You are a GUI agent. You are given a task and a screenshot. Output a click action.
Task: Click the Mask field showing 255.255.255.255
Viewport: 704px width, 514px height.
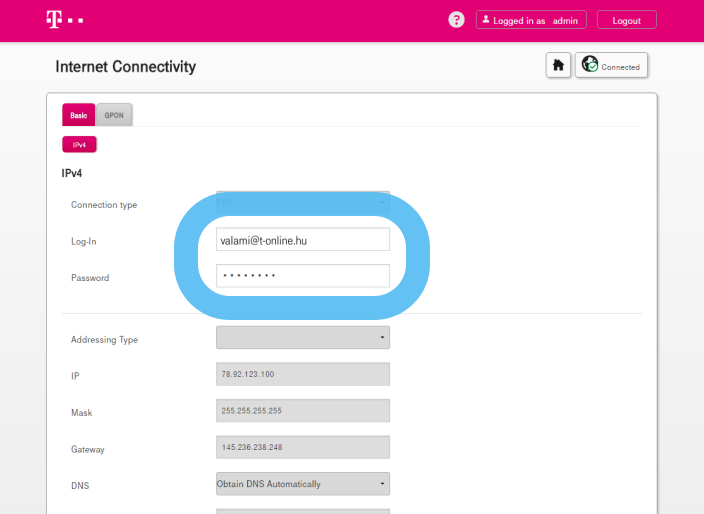pyautogui.click(x=302, y=411)
